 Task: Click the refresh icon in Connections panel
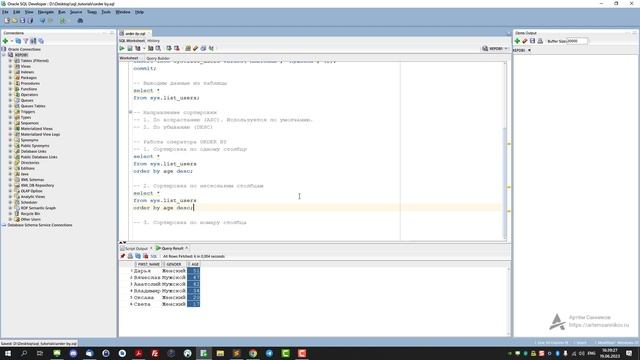tap(18, 41)
